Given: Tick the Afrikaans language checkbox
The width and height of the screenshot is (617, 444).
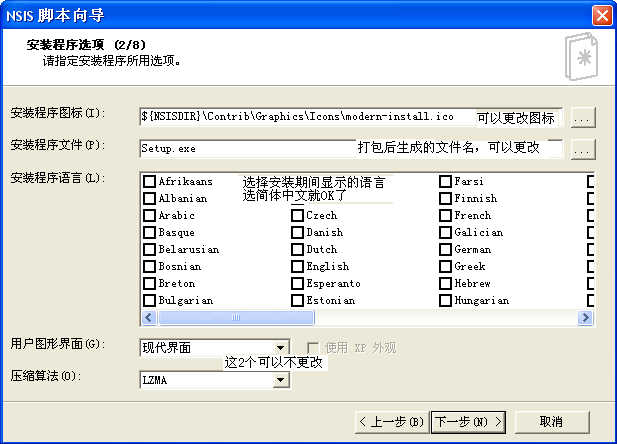Looking at the screenshot, I should point(149,181).
